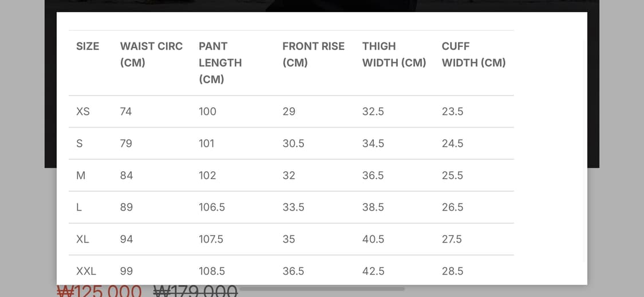This screenshot has height=297, width=644.
Task: Select the S size row label
Action: (x=80, y=144)
